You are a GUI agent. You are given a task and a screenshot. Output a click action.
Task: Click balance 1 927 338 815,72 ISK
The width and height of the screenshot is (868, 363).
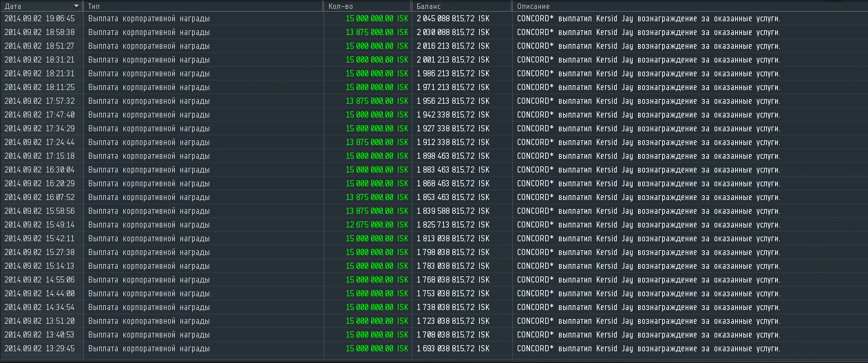click(x=453, y=129)
